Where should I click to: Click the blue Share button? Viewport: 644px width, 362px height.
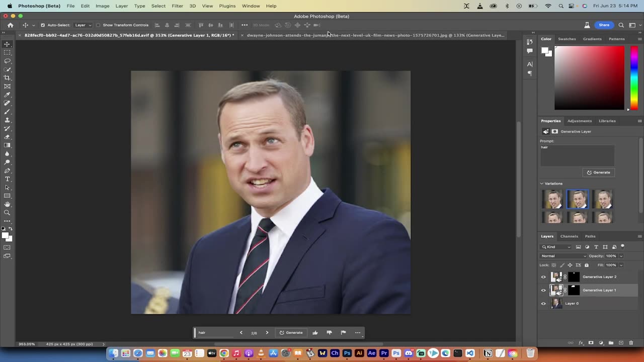click(x=604, y=25)
